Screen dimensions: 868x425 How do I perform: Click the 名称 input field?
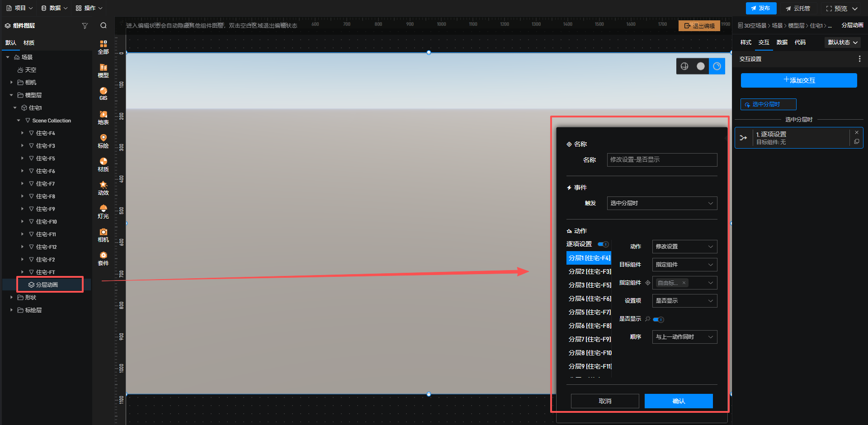[x=661, y=160]
